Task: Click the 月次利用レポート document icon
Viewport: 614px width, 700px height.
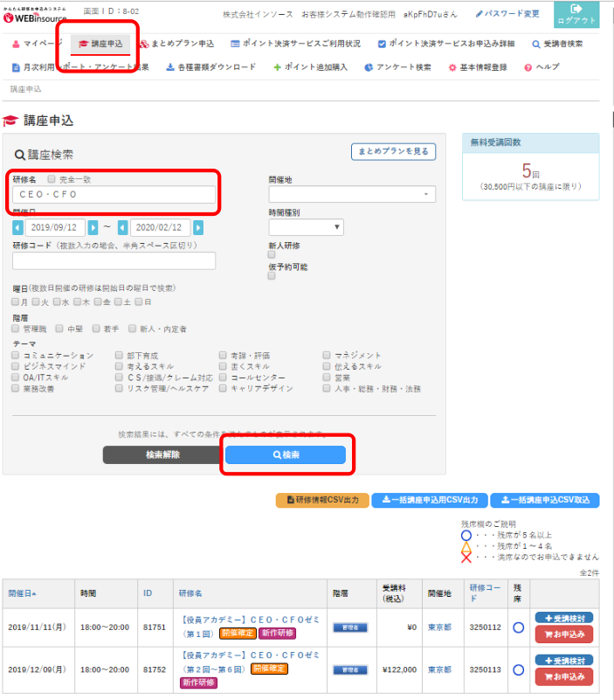Action: point(16,67)
